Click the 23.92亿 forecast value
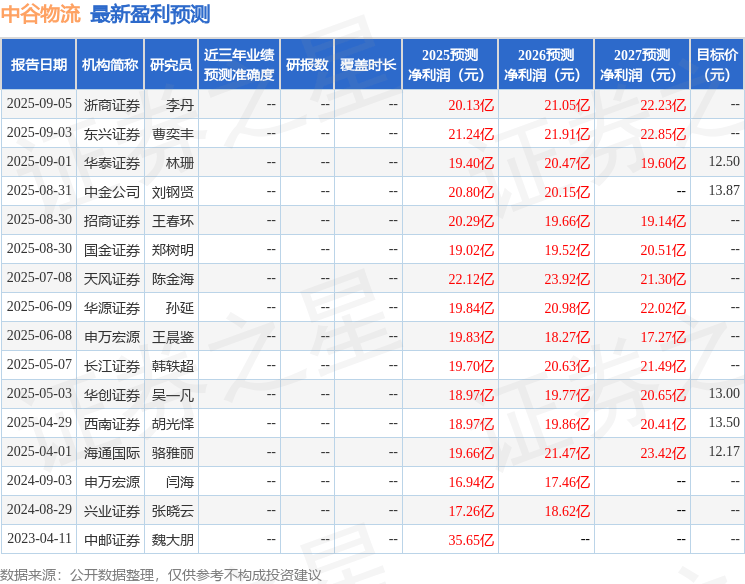Image resolution: width=745 pixels, height=584 pixels. pos(567,279)
